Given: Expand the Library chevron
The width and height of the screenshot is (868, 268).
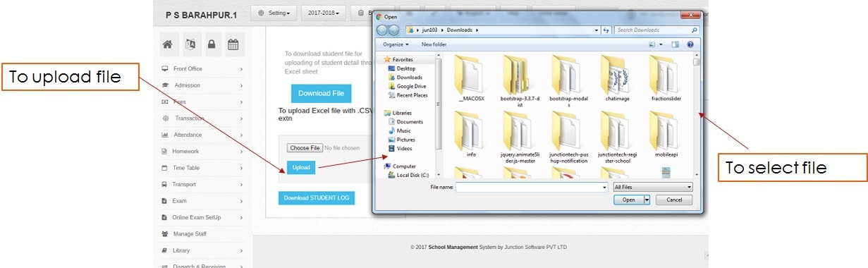Looking at the screenshot, I should (241, 250).
